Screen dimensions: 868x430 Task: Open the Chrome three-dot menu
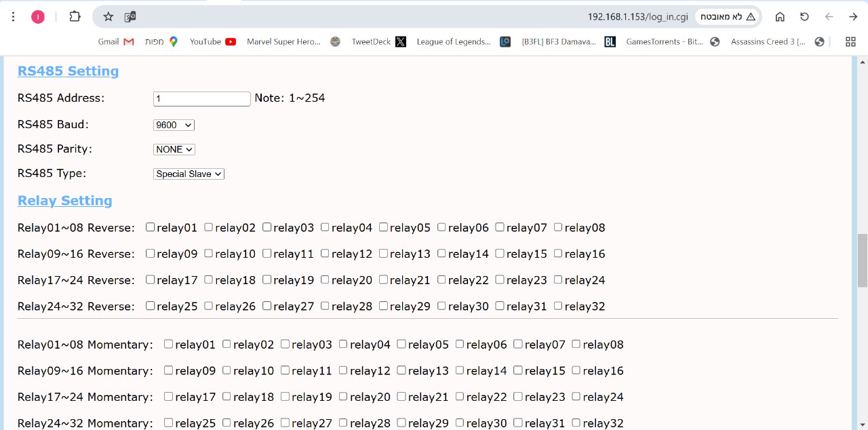point(14,17)
